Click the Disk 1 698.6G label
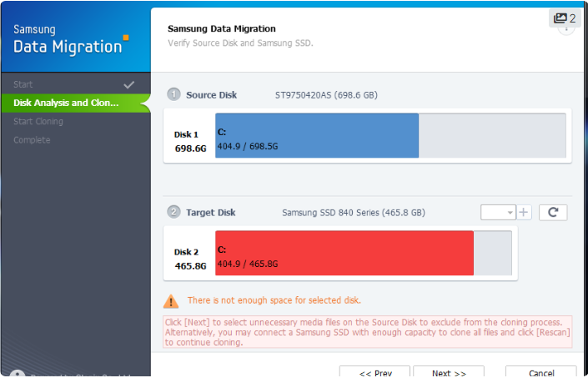 pyautogui.click(x=190, y=141)
